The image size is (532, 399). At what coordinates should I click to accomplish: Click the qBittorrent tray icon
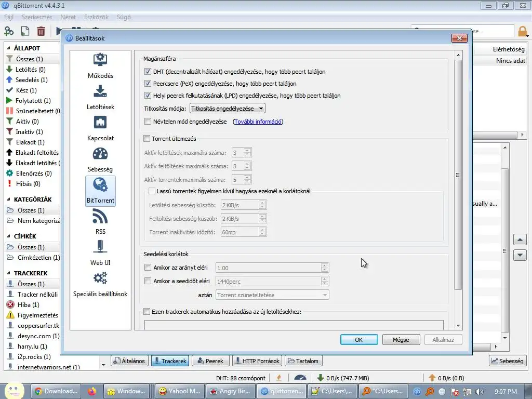[x=417, y=392]
